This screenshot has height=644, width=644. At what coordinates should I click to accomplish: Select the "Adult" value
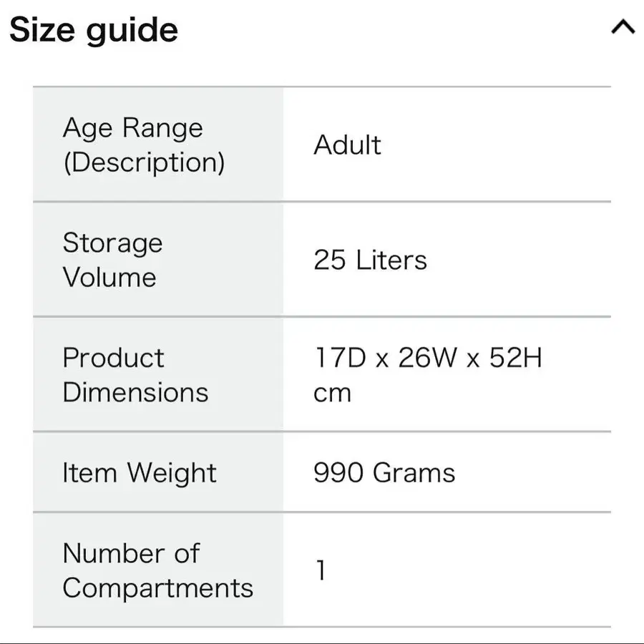(x=347, y=145)
